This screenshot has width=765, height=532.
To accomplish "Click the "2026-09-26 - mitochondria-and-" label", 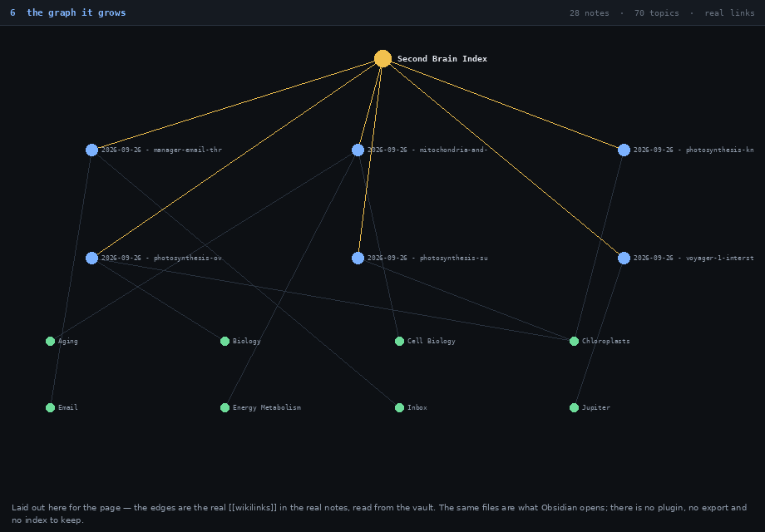I will (x=427, y=150).
